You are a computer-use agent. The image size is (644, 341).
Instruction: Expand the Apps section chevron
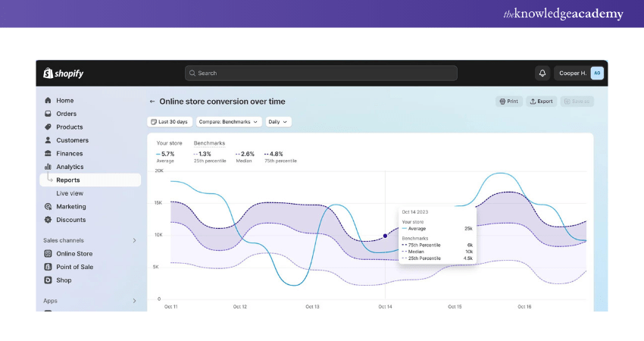pyautogui.click(x=135, y=301)
